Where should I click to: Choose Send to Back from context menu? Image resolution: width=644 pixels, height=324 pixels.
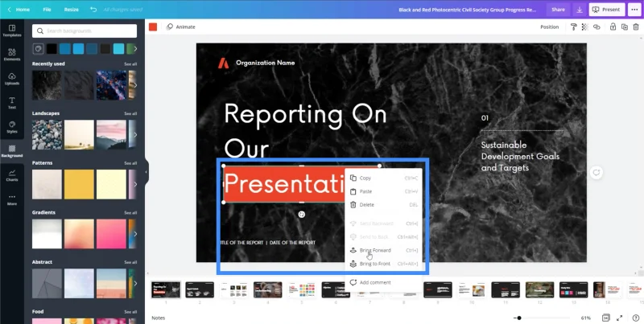[x=384, y=237]
